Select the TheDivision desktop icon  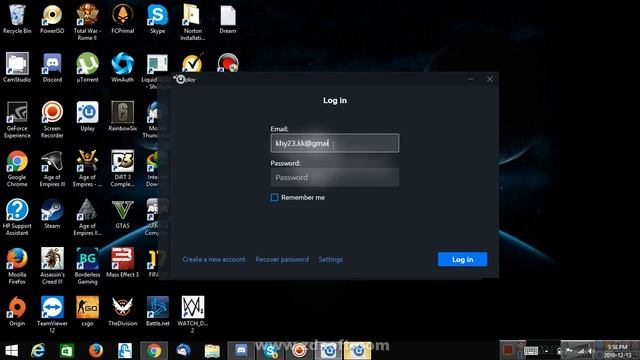tap(122, 311)
